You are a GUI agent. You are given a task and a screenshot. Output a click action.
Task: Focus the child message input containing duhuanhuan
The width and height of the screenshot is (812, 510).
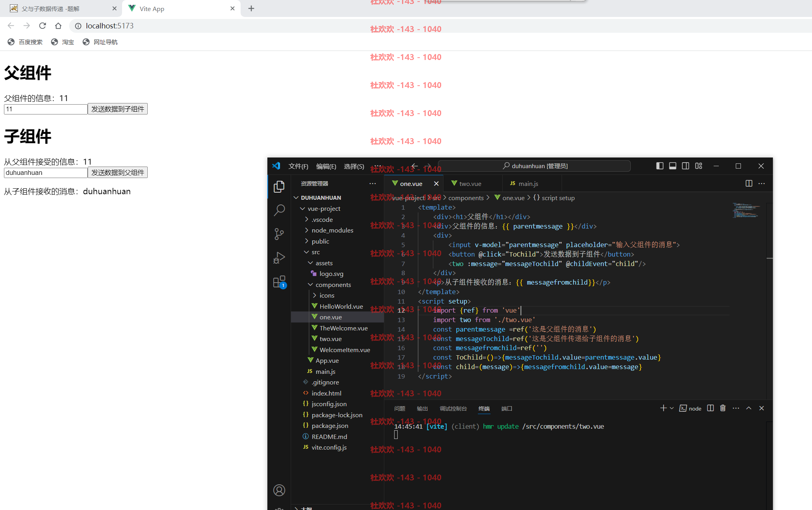pos(46,173)
